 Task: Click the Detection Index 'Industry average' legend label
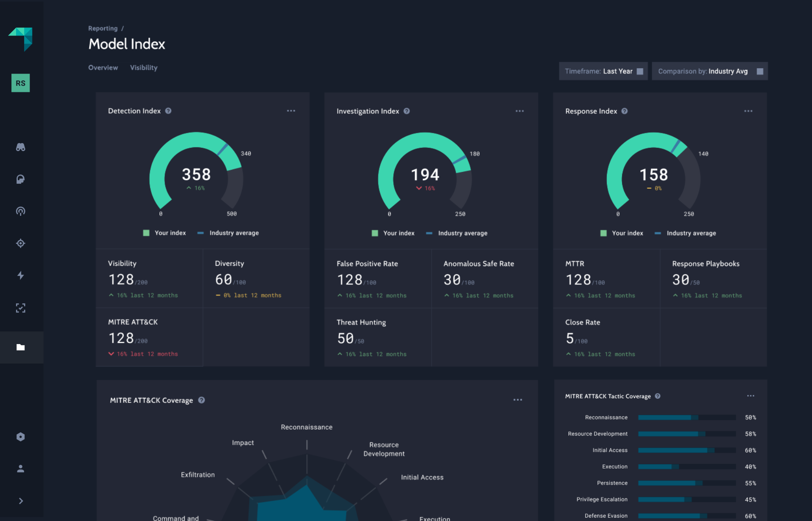click(234, 233)
